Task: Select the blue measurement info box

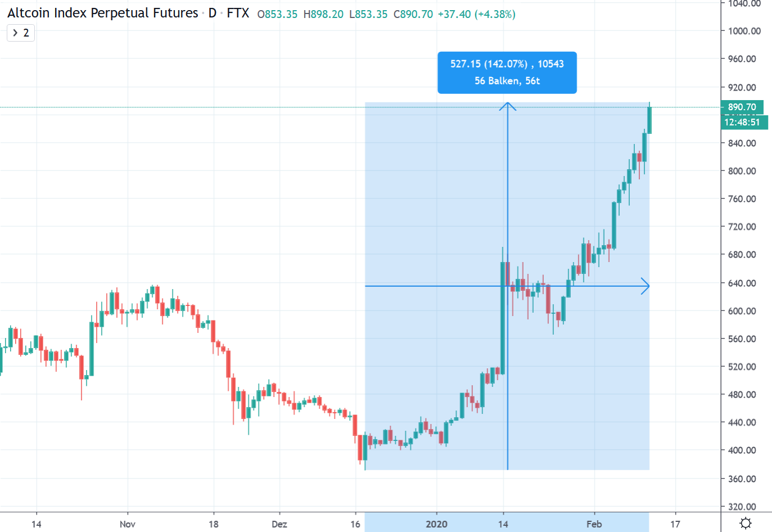Action: pyautogui.click(x=507, y=73)
